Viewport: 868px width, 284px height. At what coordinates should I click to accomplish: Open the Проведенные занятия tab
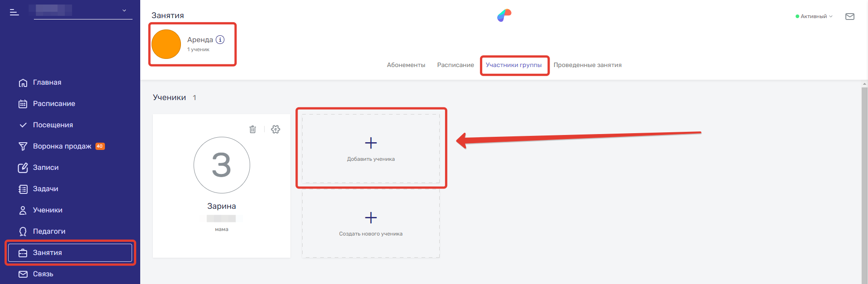click(588, 65)
